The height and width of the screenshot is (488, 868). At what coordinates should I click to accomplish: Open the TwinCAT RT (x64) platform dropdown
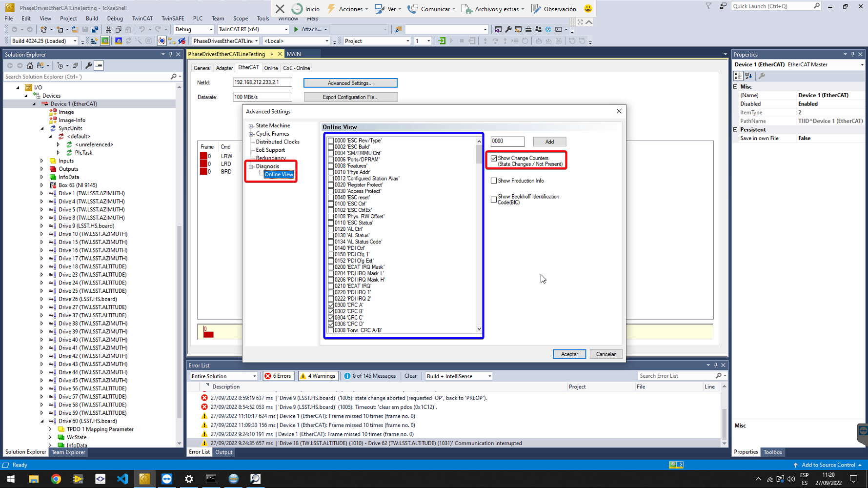click(253, 29)
